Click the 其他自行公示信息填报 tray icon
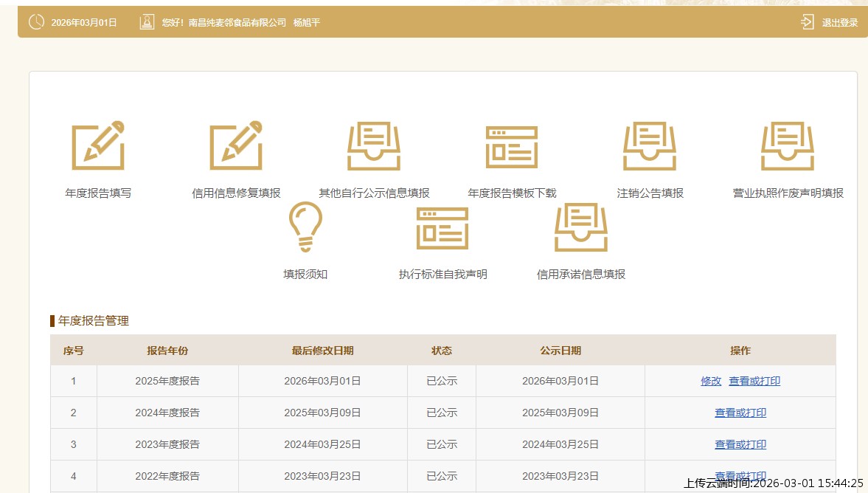Screen dimensions: 868x493 (x=374, y=146)
